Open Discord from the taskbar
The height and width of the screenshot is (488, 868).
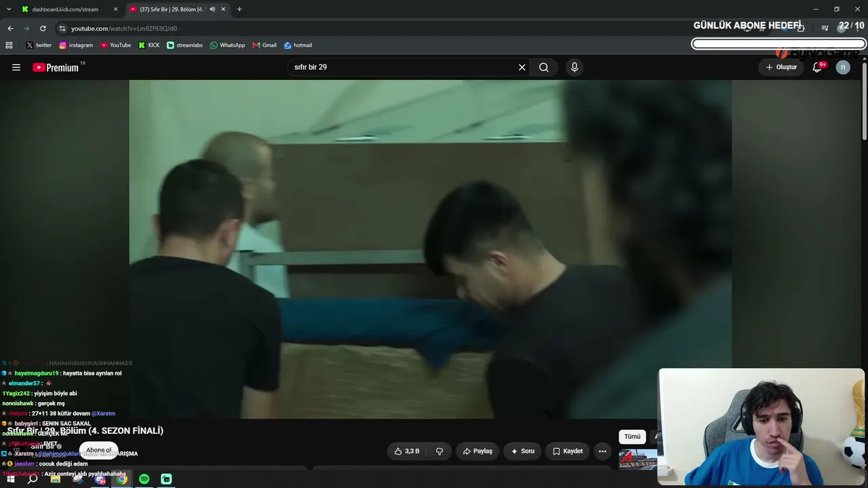[100, 479]
